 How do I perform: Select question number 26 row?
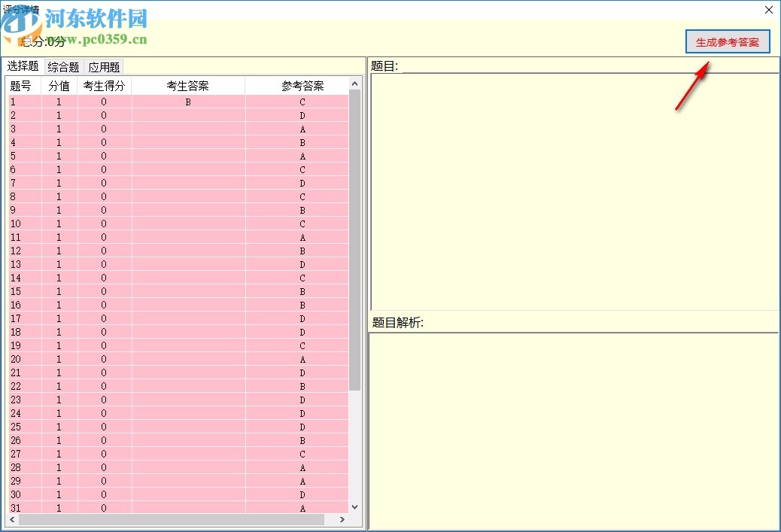pos(16,440)
